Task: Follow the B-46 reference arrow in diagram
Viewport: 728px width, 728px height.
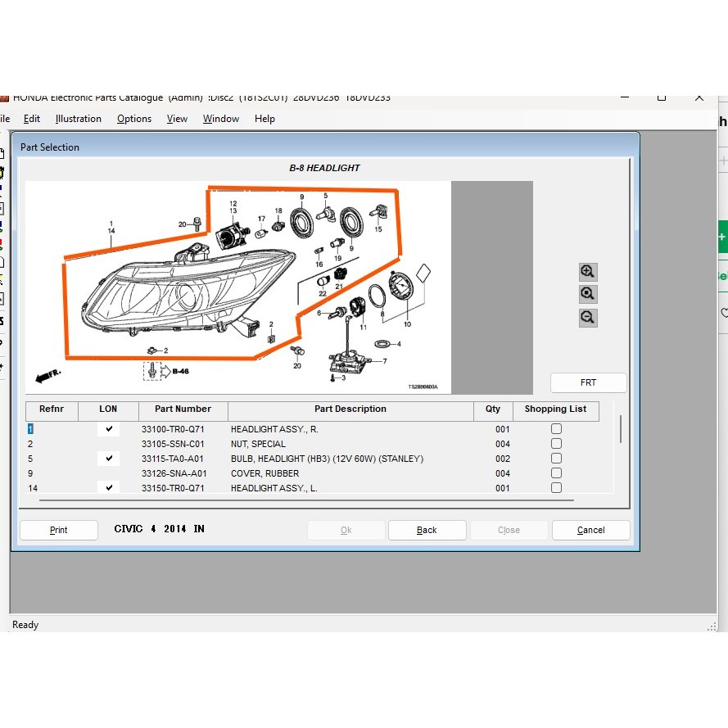Action: pos(179,371)
